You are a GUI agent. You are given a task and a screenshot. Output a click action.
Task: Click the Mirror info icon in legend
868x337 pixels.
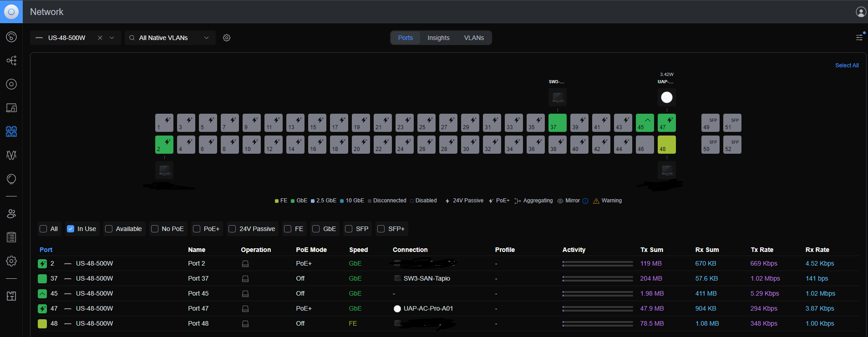[585, 201]
